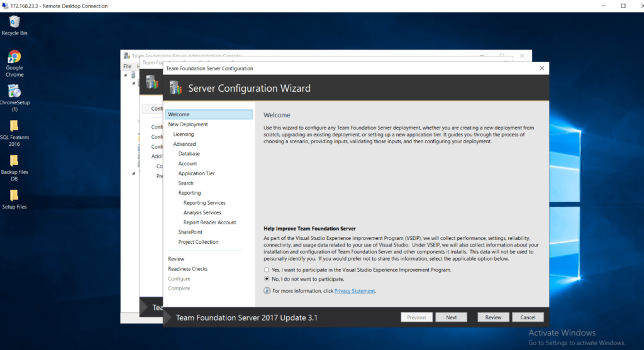Click the Help Improve Team Foundation Server heading
The height and width of the screenshot is (350, 644).
click(x=309, y=229)
